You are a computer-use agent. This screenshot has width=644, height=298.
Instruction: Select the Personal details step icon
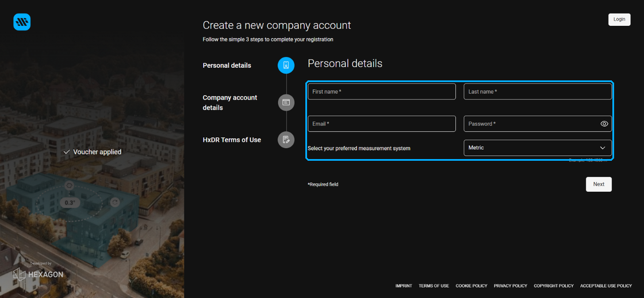(286, 65)
